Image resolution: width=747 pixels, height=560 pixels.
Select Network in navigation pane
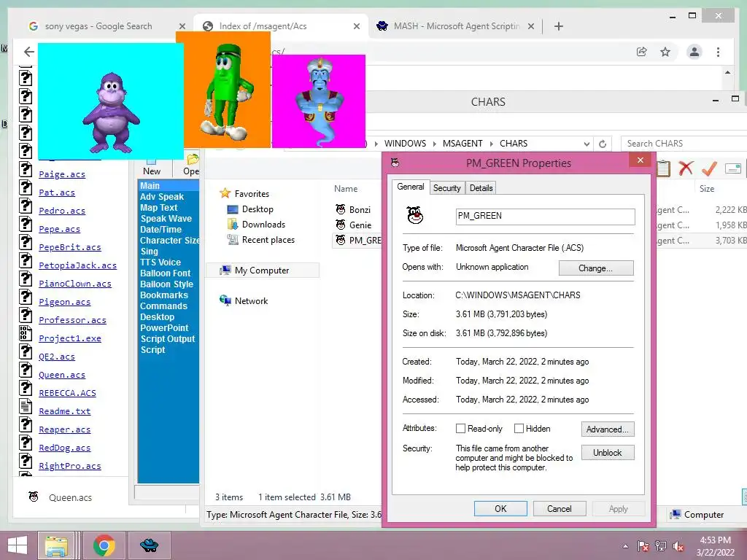point(251,301)
